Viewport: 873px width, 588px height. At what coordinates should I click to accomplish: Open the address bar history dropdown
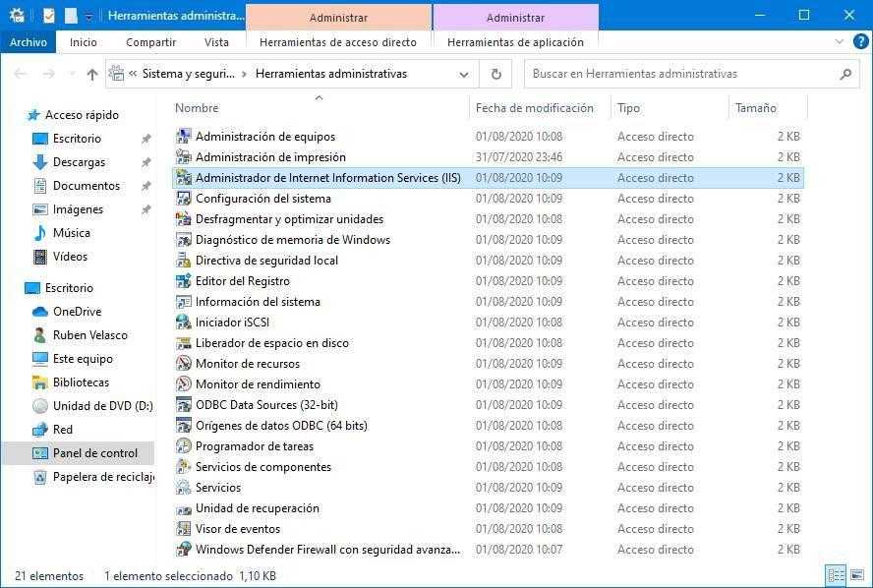click(464, 74)
